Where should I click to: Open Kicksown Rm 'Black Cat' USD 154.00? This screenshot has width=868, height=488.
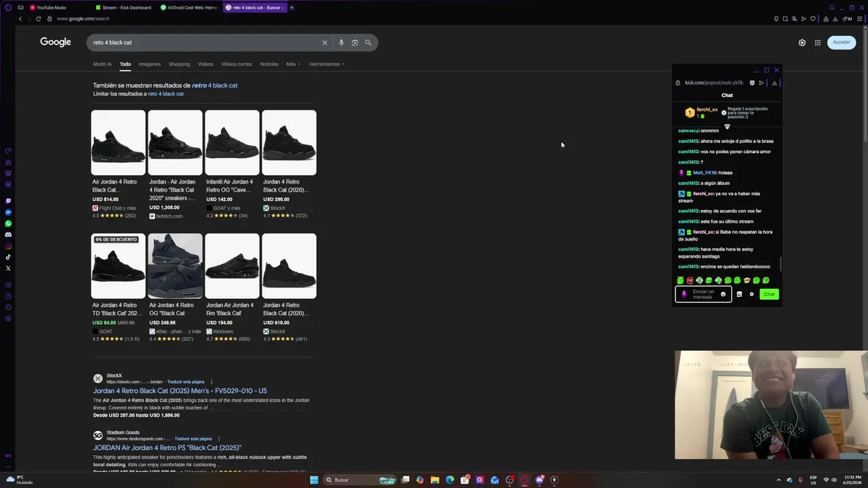point(232,288)
